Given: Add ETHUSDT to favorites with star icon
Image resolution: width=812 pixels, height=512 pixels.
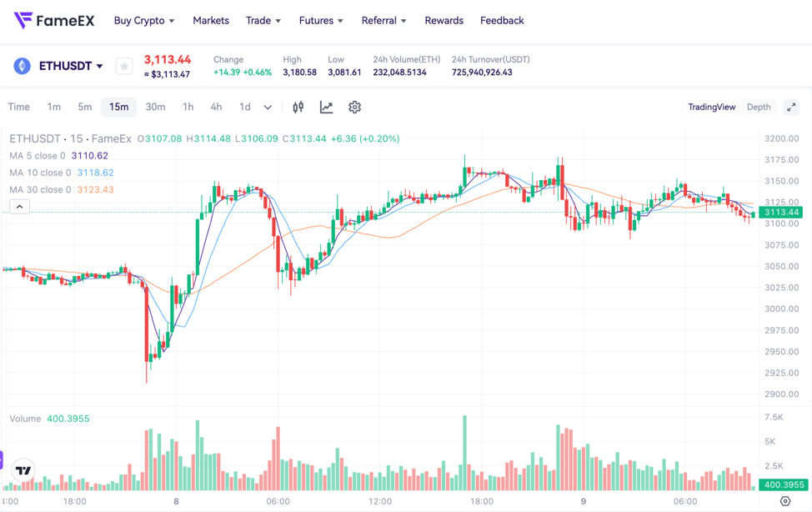Looking at the screenshot, I should (124, 66).
